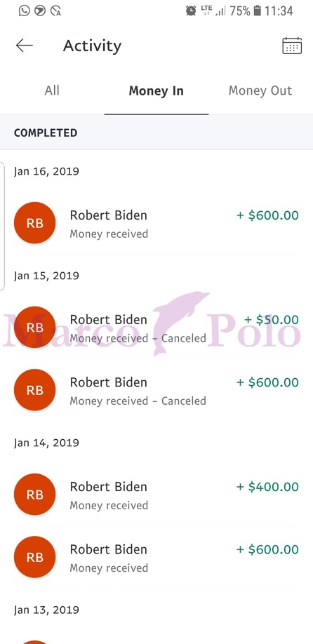Tap the + $400.00 amount
This screenshot has width=313, height=644.
click(x=267, y=487)
